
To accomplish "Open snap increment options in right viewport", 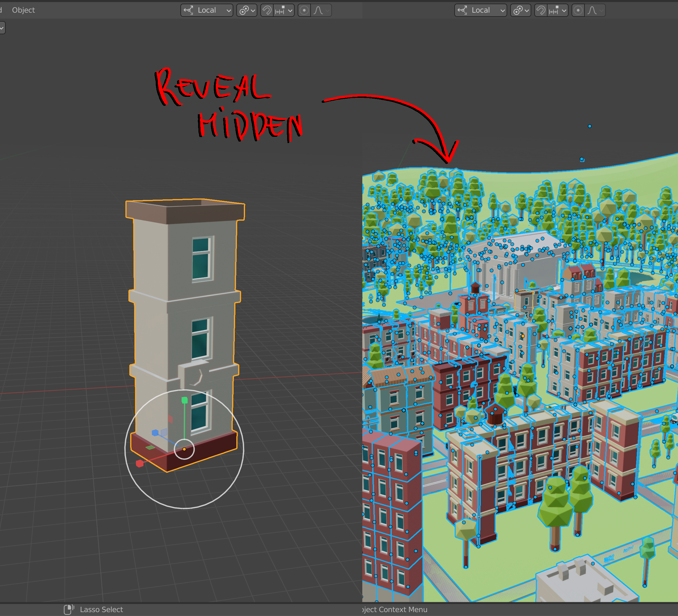I will 558,10.
